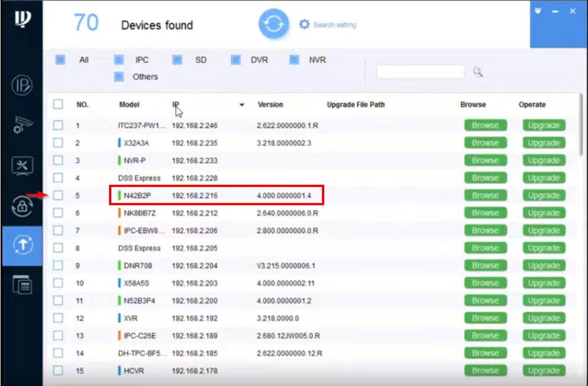This screenshot has height=386, width=588.
Task: Click the Search setting link
Action: pyautogui.click(x=335, y=25)
